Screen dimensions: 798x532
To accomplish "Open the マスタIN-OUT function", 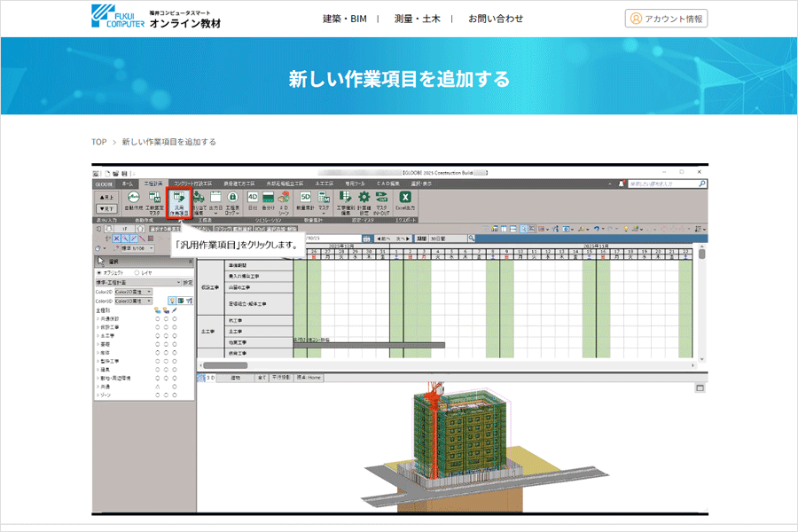I will (380, 198).
